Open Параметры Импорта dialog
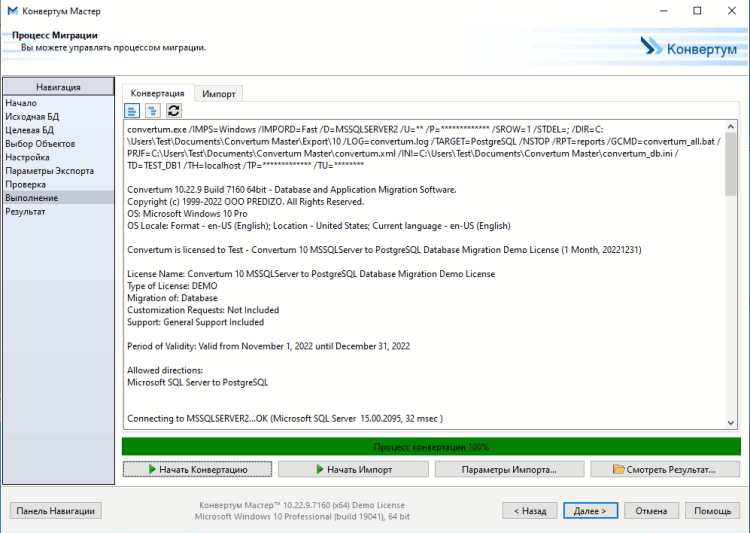Screen dimensions: 750x533 click(x=509, y=469)
